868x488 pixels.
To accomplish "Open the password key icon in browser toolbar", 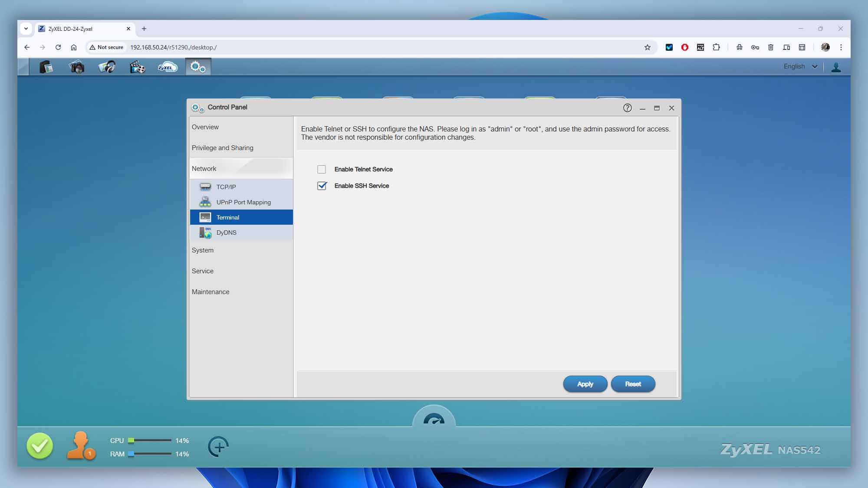I will click(x=755, y=47).
